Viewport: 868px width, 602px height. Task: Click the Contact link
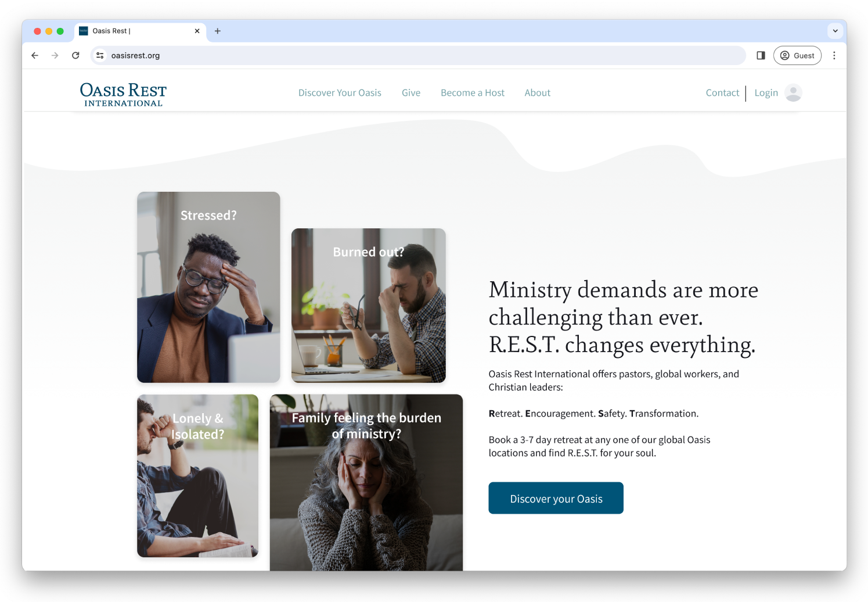coord(722,93)
